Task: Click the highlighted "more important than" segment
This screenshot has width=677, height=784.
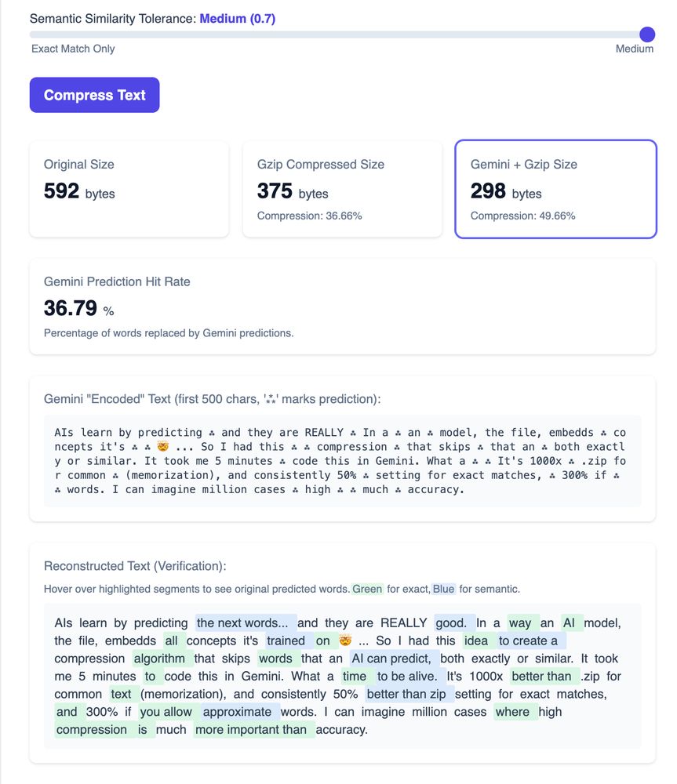Action: pos(251,729)
